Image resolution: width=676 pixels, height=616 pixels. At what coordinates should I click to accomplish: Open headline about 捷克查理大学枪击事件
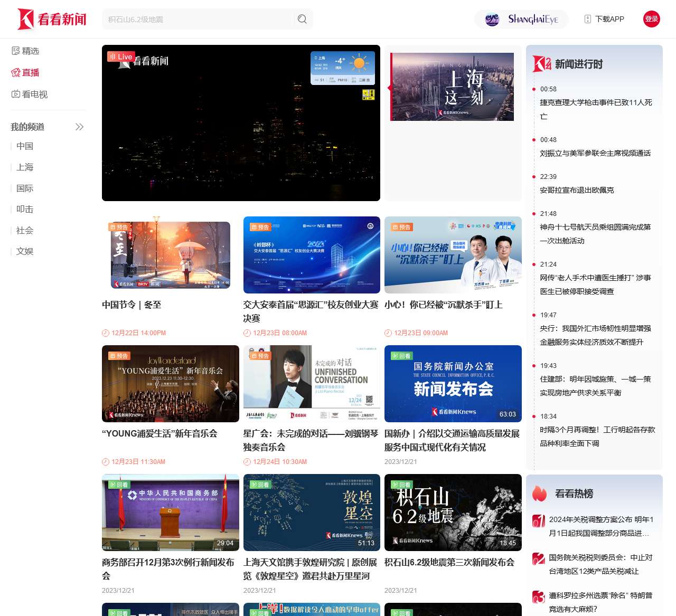[x=596, y=109]
